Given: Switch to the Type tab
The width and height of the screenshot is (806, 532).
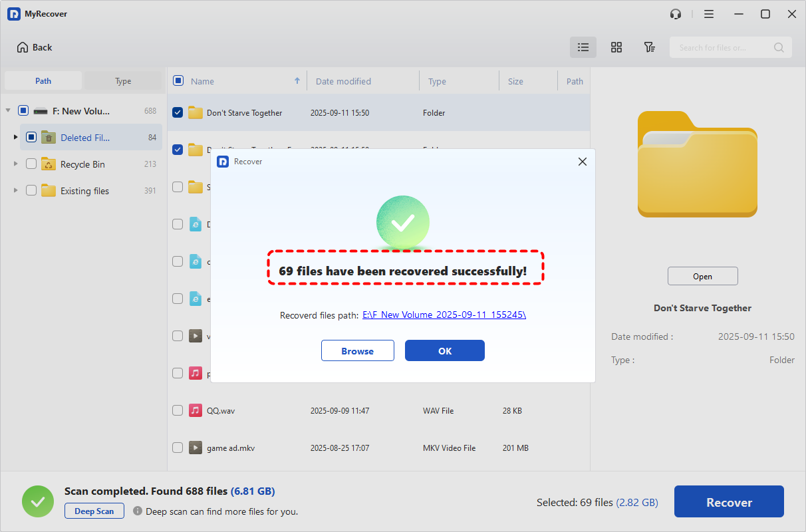Looking at the screenshot, I should 123,81.
